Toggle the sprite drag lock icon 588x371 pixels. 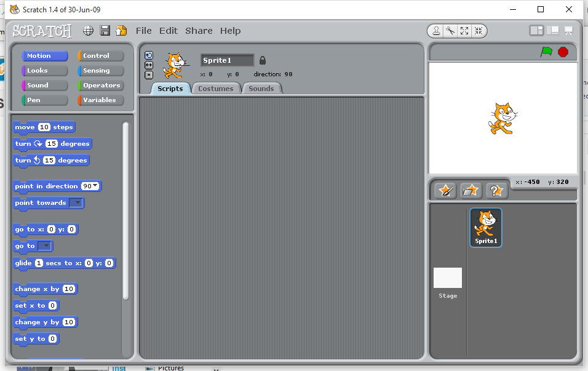click(x=263, y=60)
